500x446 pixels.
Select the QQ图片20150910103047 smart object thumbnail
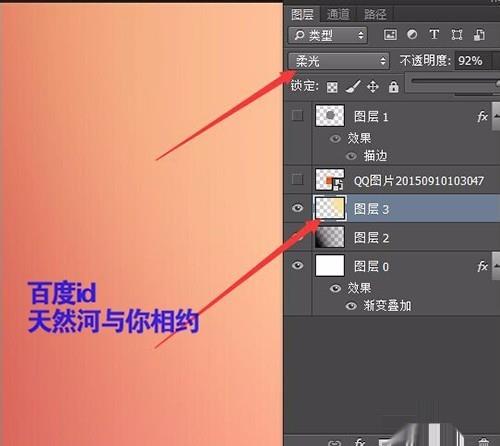tap(330, 179)
